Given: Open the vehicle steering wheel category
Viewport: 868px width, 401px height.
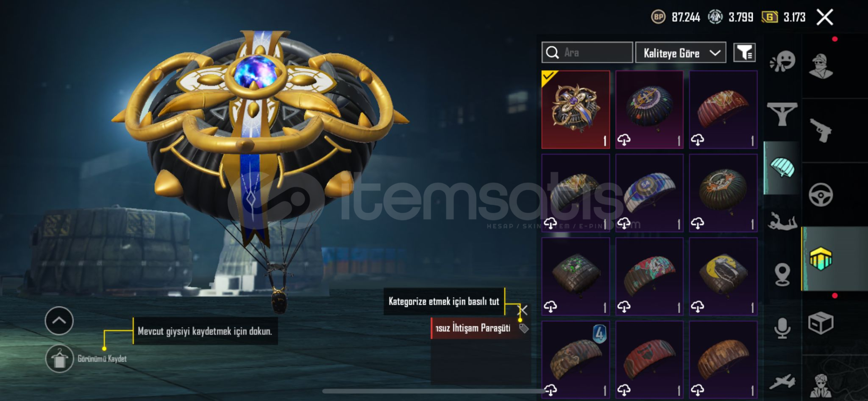Looking at the screenshot, I should click(821, 195).
